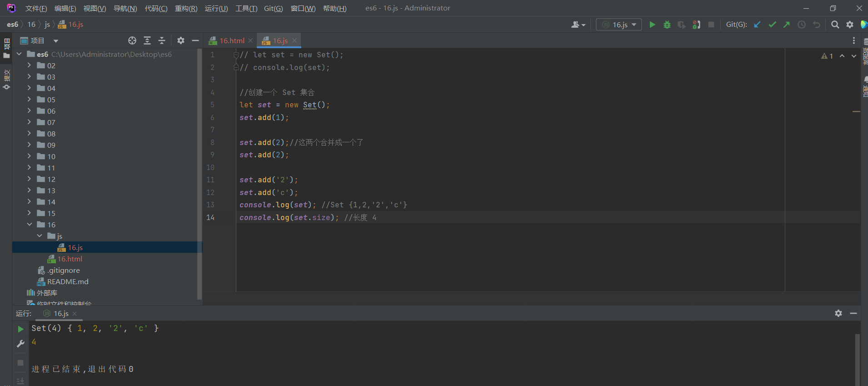This screenshot has height=386, width=868.
Task: Open Search Everywhere magnifier
Action: click(x=835, y=25)
